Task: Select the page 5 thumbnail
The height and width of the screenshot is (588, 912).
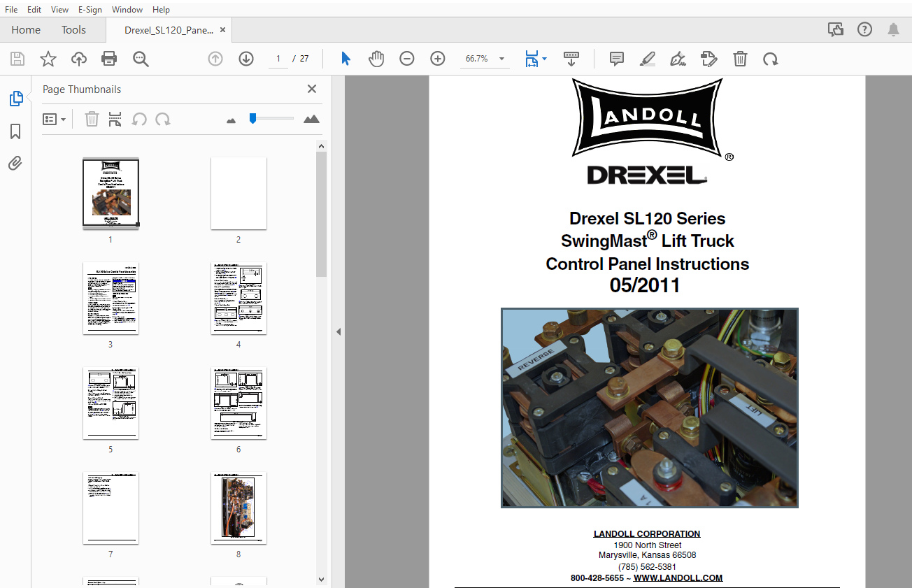Action: (111, 403)
